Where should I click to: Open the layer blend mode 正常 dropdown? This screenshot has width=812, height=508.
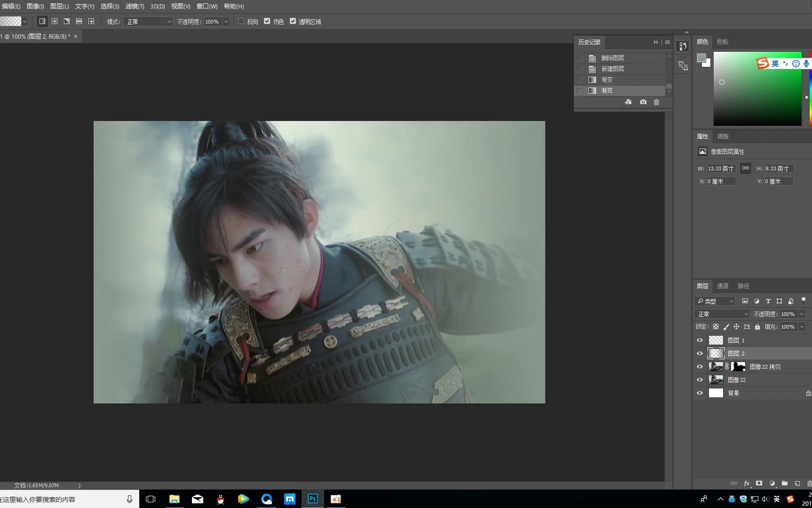click(x=722, y=314)
